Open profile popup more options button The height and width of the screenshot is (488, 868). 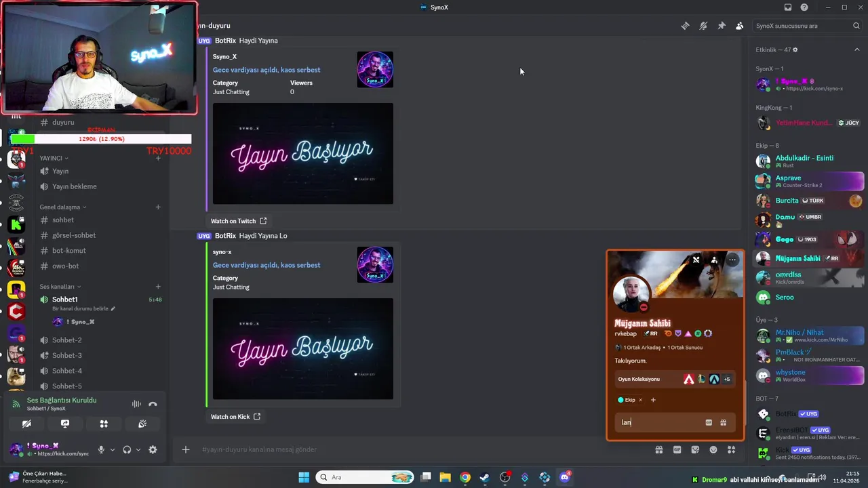click(x=732, y=260)
